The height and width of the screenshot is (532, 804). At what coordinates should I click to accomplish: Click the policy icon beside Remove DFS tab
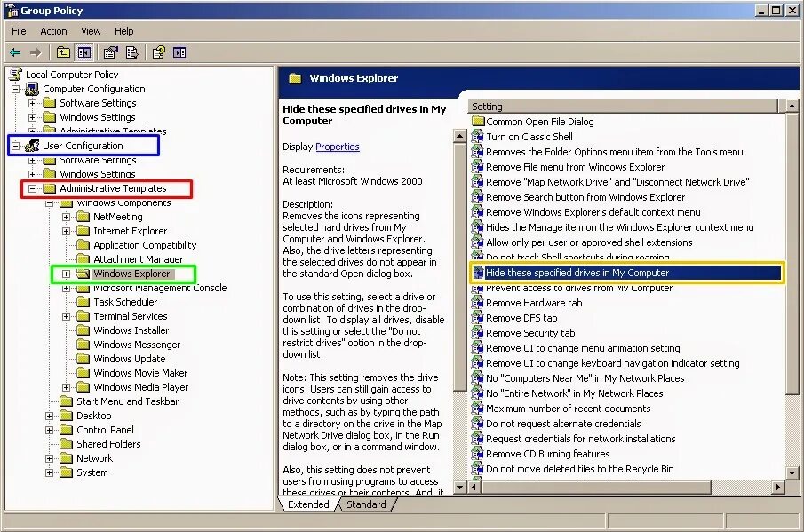[478, 318]
